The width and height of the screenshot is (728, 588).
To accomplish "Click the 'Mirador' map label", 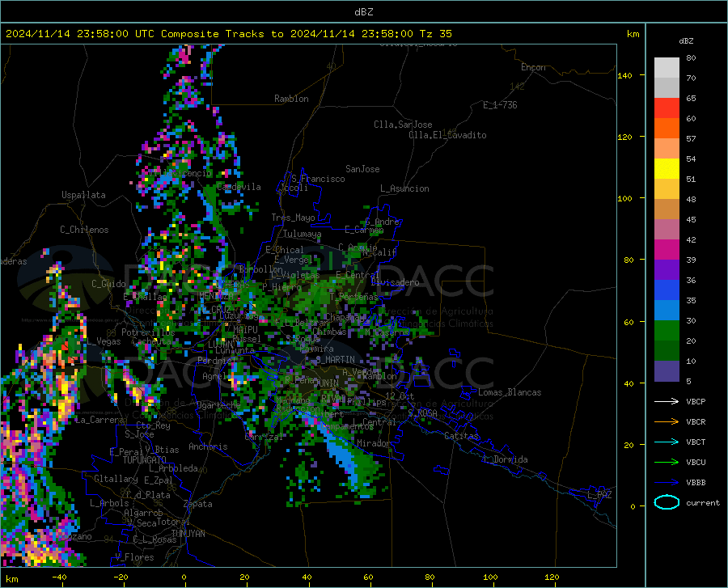I will (374, 443).
